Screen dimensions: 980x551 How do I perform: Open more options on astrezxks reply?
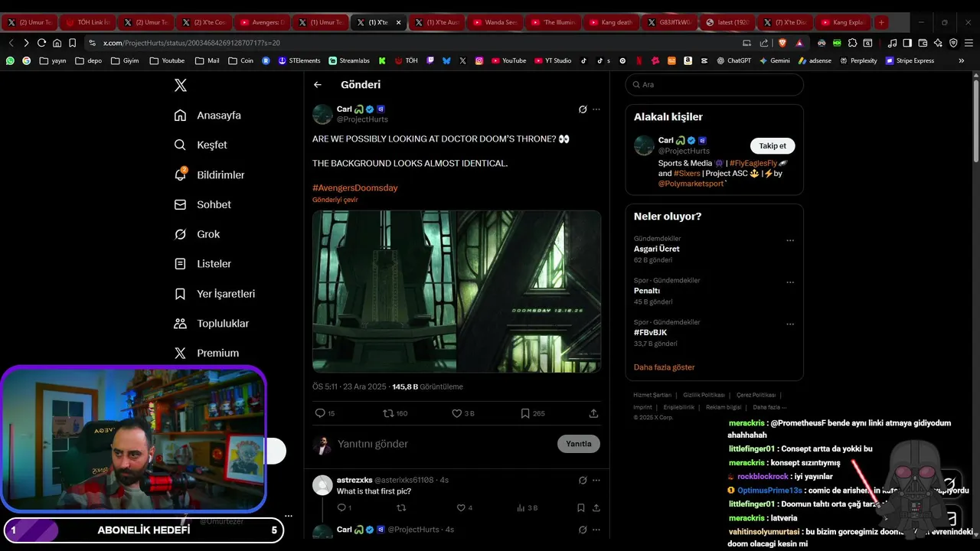click(x=596, y=480)
